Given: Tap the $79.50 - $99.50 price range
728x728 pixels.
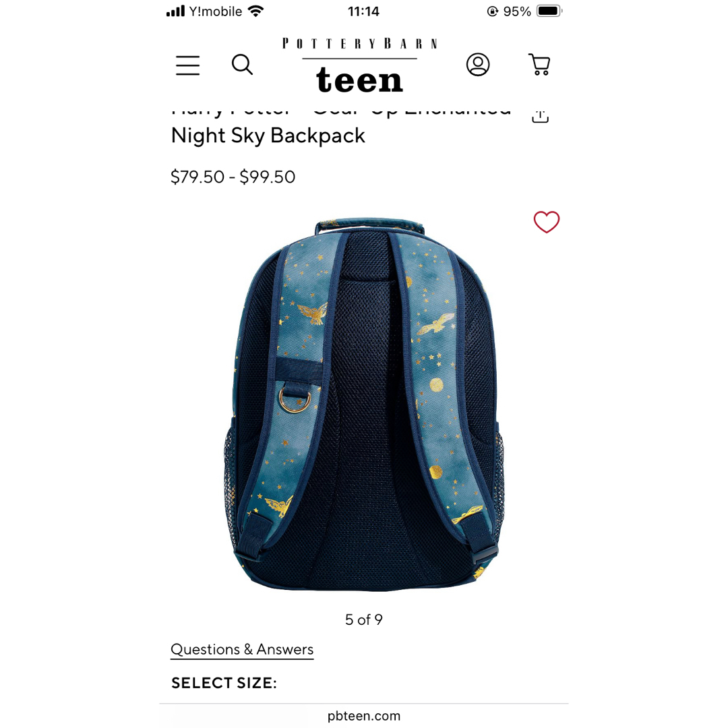Looking at the screenshot, I should coord(233,177).
